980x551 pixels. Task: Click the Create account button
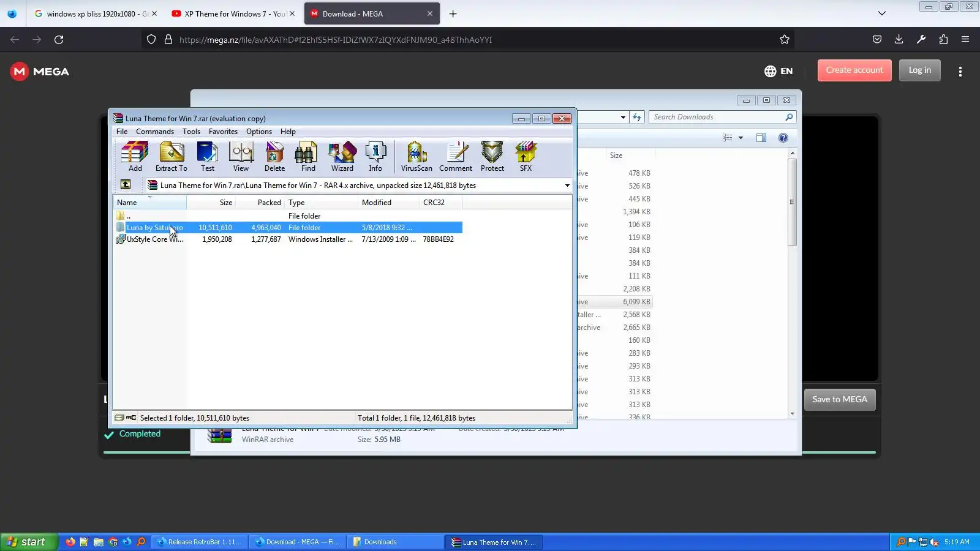point(854,70)
